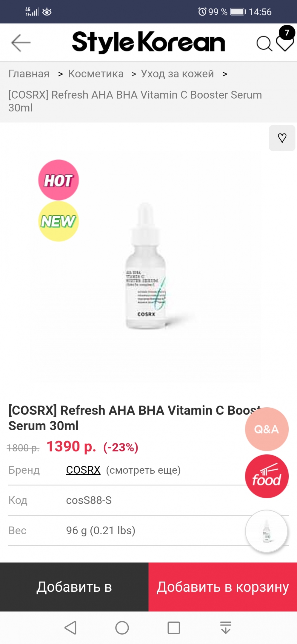
Task: Open the COSRX brand link
Action: [83, 470]
